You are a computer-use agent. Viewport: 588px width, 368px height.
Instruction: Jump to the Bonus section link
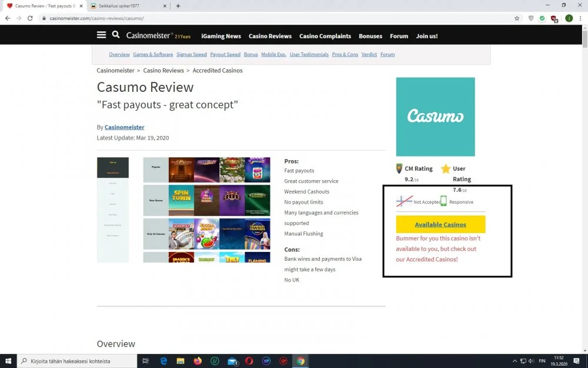[x=251, y=54]
